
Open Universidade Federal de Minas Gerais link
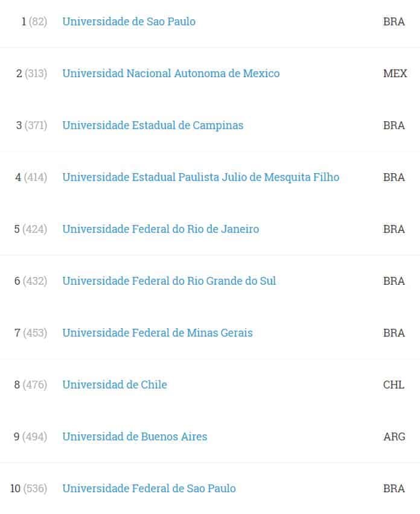tap(157, 333)
